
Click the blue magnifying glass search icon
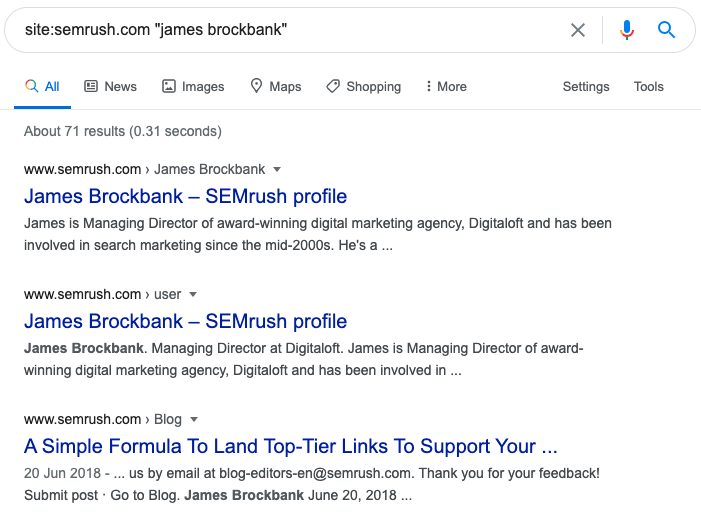point(667,30)
